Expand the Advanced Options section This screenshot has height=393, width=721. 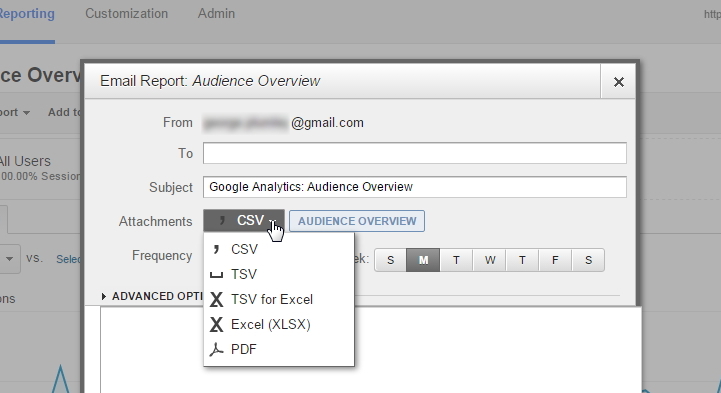(x=153, y=296)
